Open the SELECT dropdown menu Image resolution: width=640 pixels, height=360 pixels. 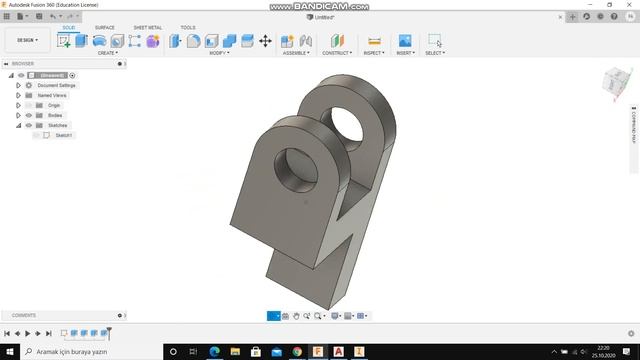tap(435, 53)
